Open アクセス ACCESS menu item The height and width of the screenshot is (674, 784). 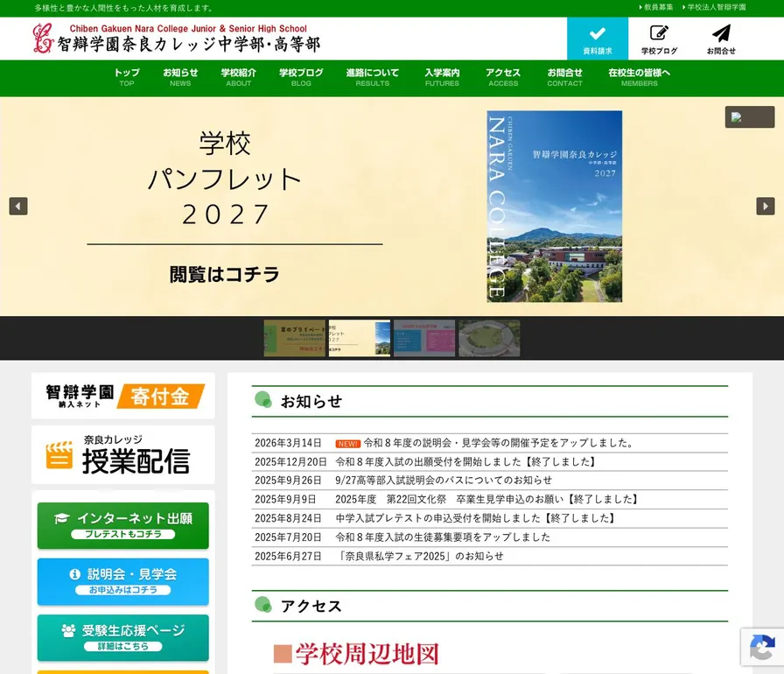pyautogui.click(x=503, y=78)
